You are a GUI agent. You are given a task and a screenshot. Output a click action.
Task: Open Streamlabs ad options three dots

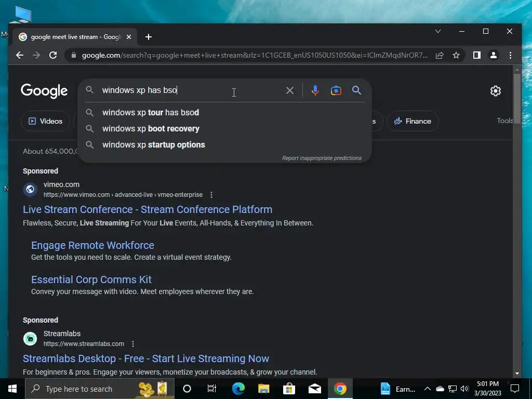click(133, 344)
